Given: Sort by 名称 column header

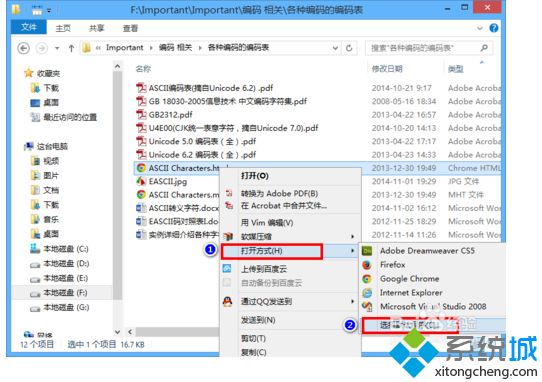Looking at the screenshot, I should pos(143,69).
